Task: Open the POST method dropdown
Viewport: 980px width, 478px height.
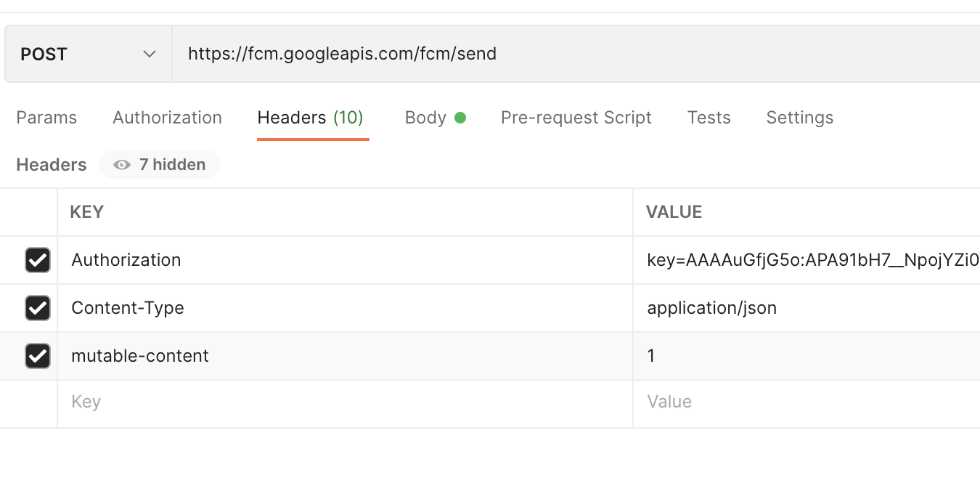Action: (88, 54)
